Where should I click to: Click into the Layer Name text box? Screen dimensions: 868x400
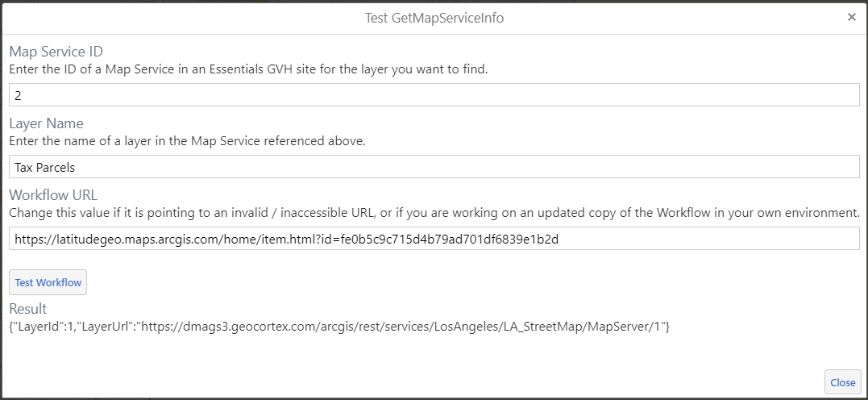click(434, 167)
